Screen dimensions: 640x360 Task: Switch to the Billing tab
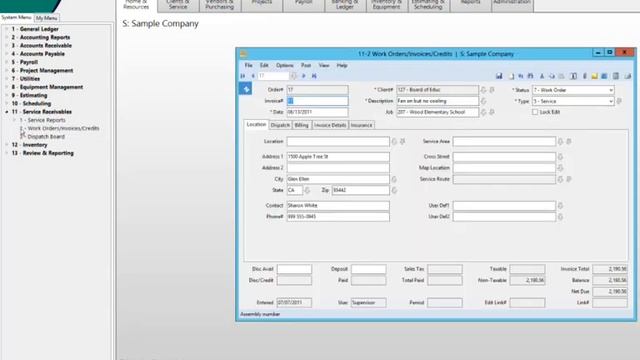[x=302, y=125]
